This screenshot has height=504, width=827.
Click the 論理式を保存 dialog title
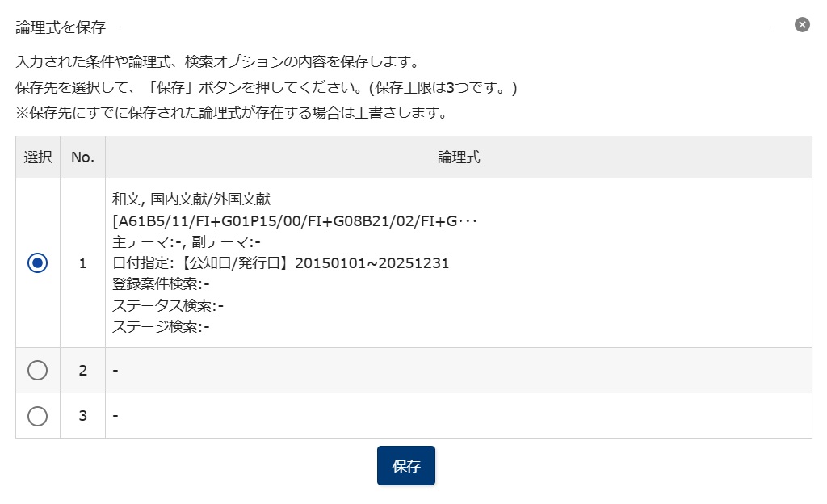[61, 27]
